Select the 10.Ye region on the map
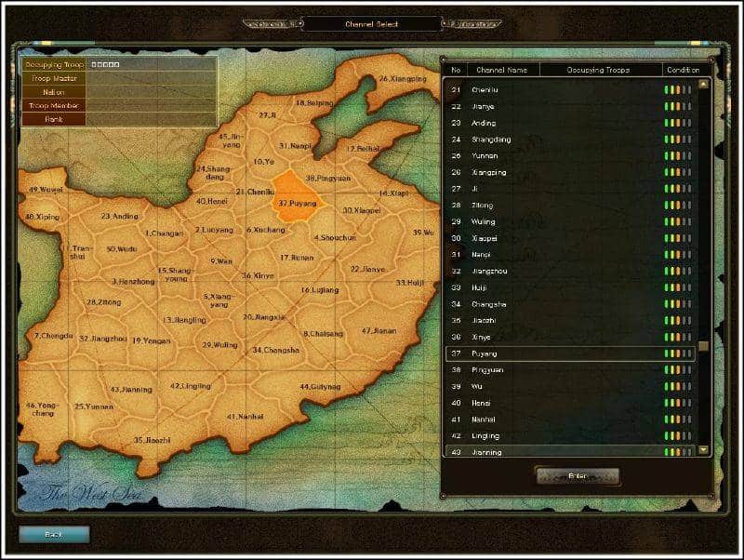Image resolution: width=744 pixels, height=560 pixels. tap(264, 161)
